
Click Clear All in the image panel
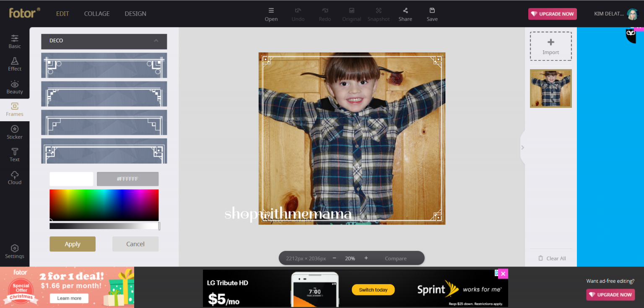[552, 258]
